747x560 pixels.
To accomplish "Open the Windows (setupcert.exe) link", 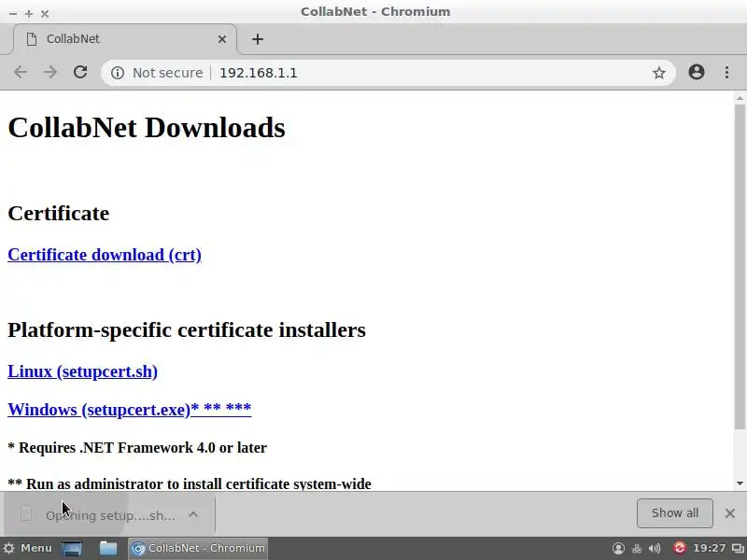I will [x=129, y=410].
